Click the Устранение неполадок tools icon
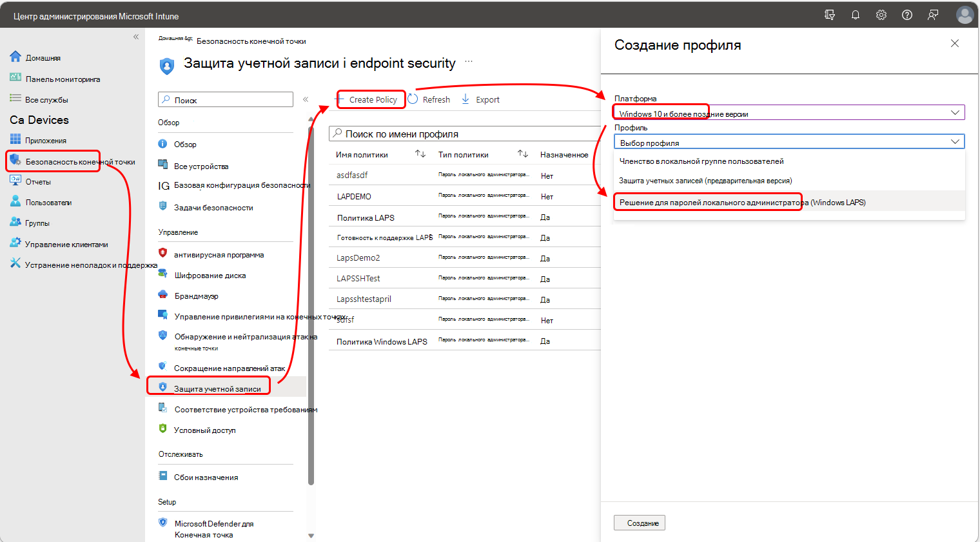The height and width of the screenshot is (542, 980). (x=15, y=263)
